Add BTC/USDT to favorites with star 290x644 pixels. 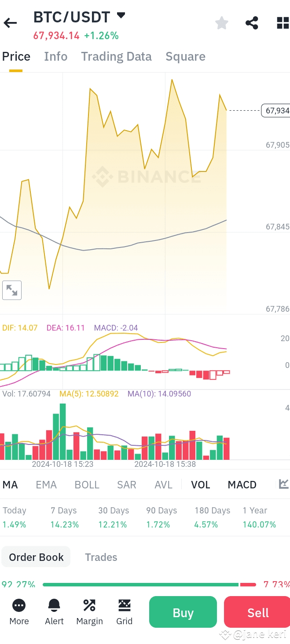click(222, 23)
